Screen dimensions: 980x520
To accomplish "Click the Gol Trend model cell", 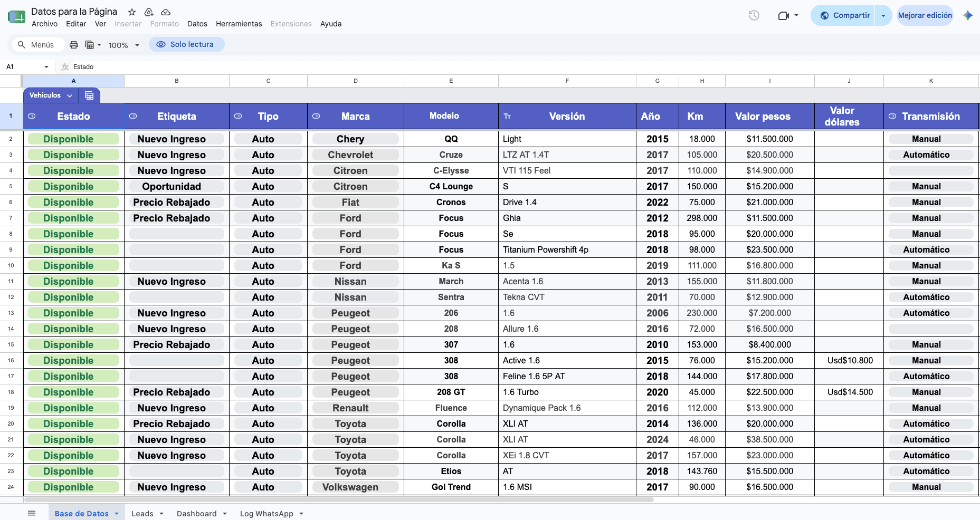I will [x=451, y=487].
